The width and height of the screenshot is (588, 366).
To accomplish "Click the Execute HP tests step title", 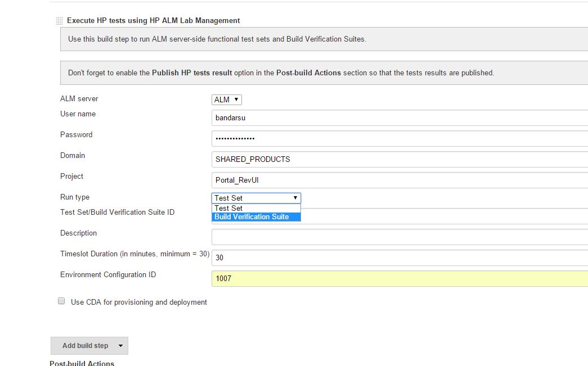I will coord(153,21).
